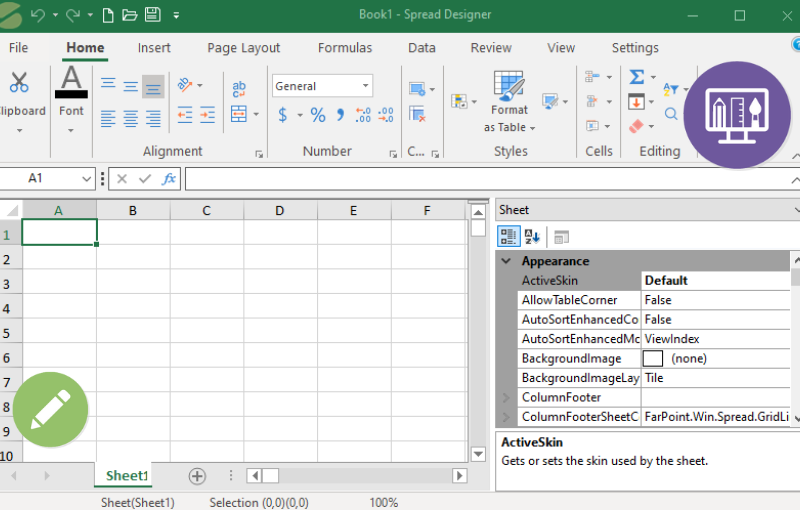Open the Page Layout ribbon tab
The width and height of the screenshot is (800, 510).
(x=244, y=48)
